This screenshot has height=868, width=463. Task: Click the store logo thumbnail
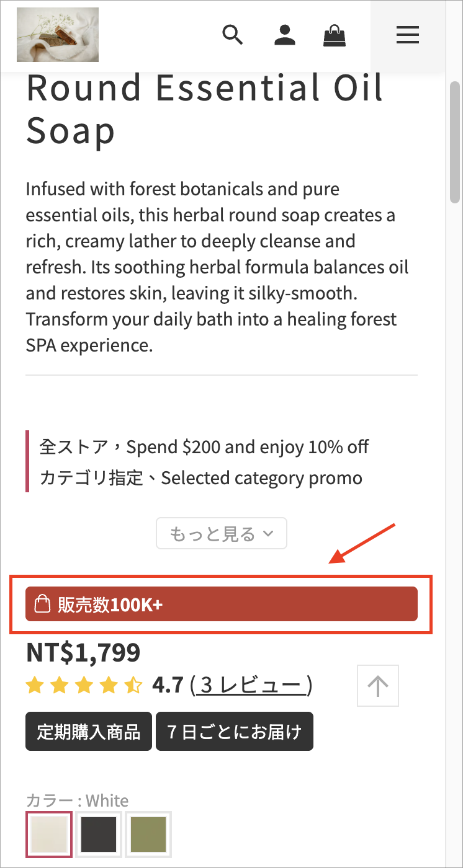pyautogui.click(x=58, y=35)
